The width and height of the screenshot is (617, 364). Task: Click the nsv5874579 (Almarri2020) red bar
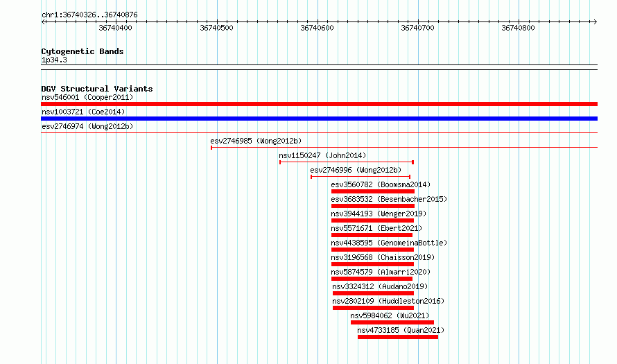pos(372,279)
